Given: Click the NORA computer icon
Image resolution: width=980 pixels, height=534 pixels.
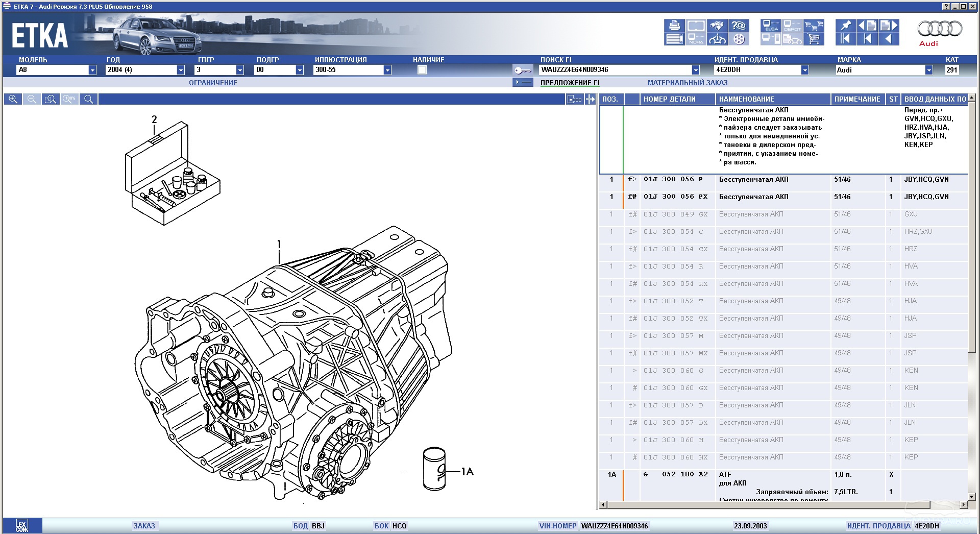Looking at the screenshot, I should tap(696, 39).
